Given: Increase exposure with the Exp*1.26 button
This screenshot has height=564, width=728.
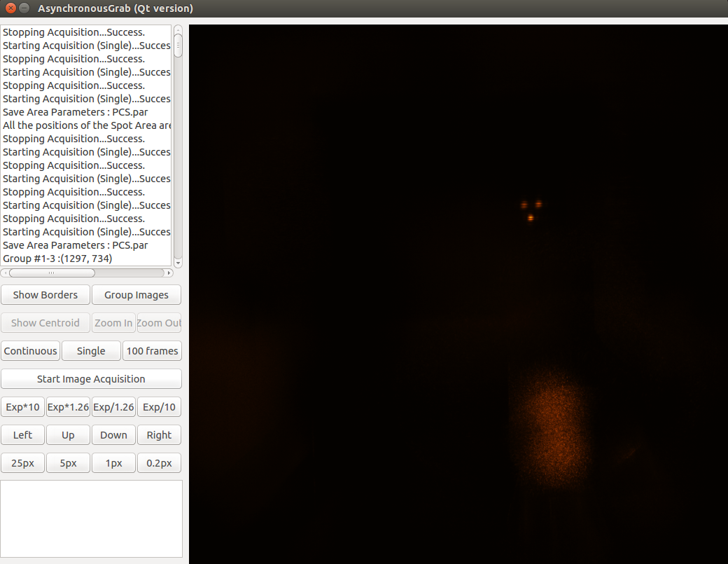Looking at the screenshot, I should (x=69, y=407).
